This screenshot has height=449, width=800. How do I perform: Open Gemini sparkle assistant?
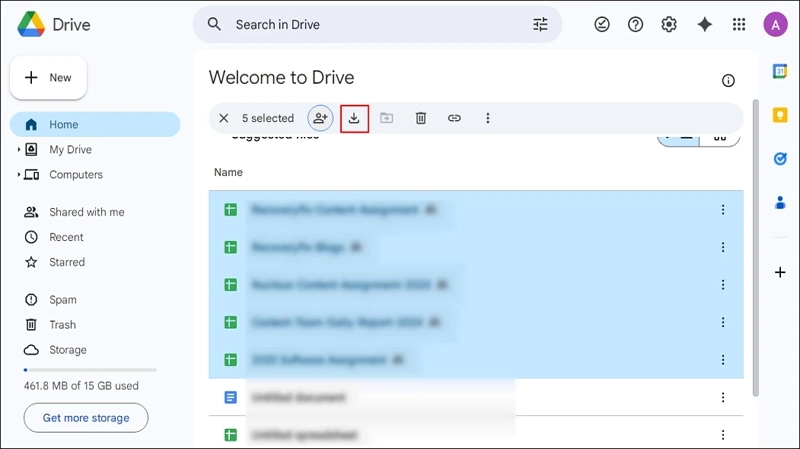pyautogui.click(x=705, y=24)
